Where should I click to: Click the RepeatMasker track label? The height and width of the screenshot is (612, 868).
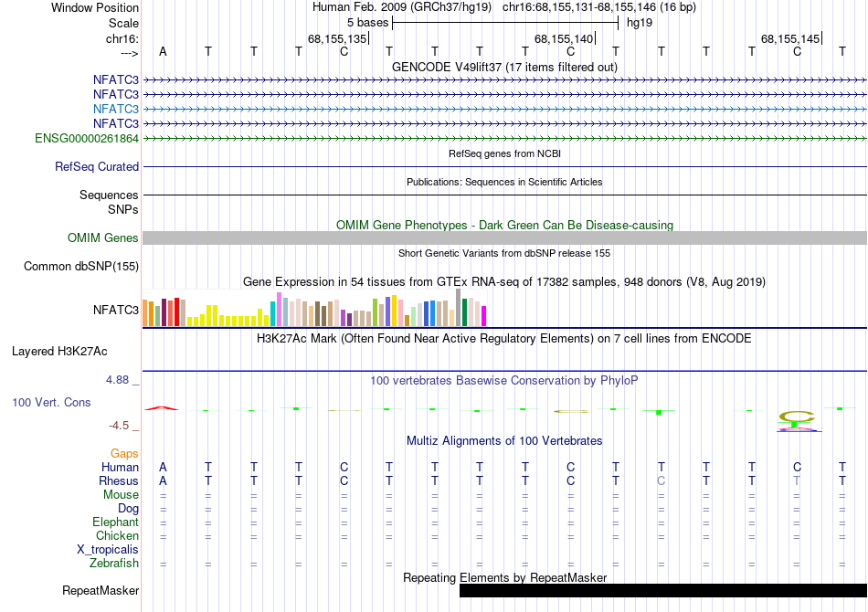click(101, 590)
